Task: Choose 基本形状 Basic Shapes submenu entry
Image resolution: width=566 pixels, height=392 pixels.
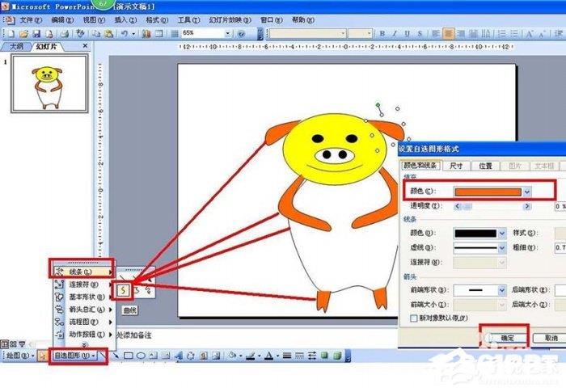Action: click(84, 297)
